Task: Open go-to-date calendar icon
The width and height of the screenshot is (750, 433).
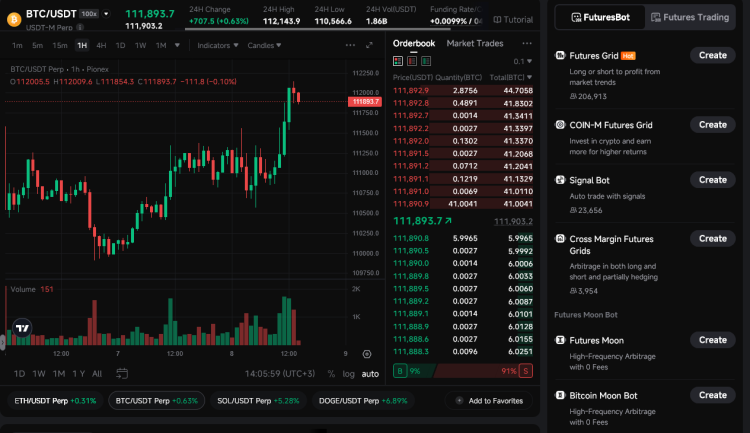Action: [122, 373]
